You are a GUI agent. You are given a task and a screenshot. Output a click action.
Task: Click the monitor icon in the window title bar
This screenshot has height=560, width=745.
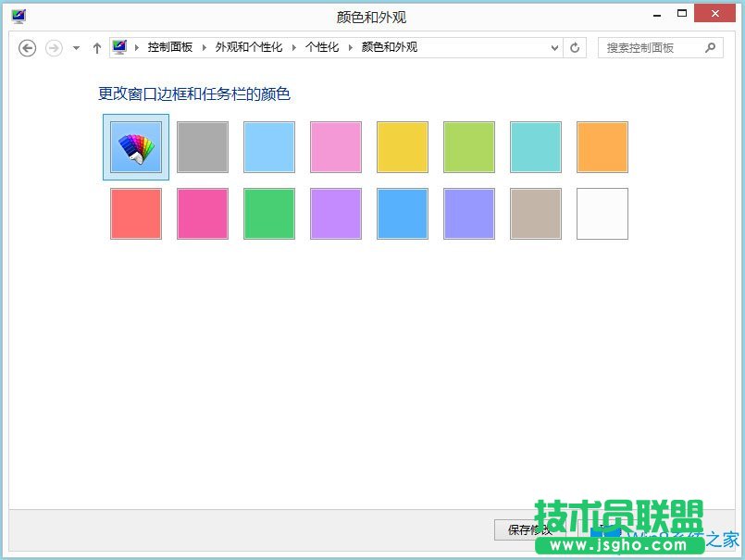(x=18, y=16)
